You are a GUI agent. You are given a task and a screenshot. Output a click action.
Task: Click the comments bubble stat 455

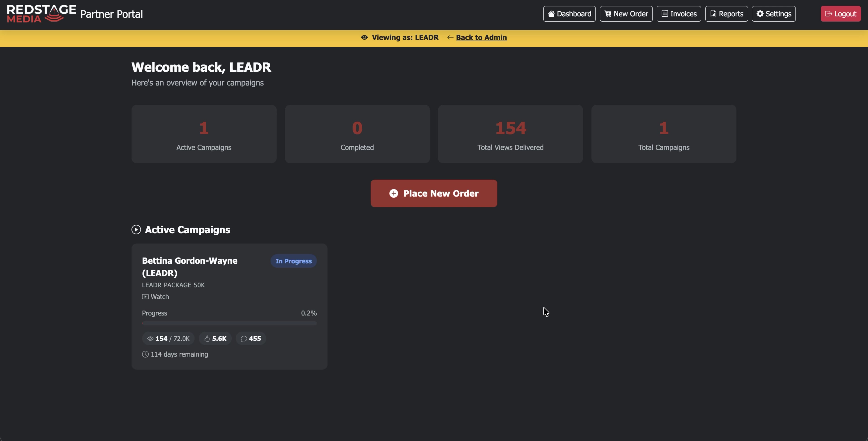coord(251,339)
